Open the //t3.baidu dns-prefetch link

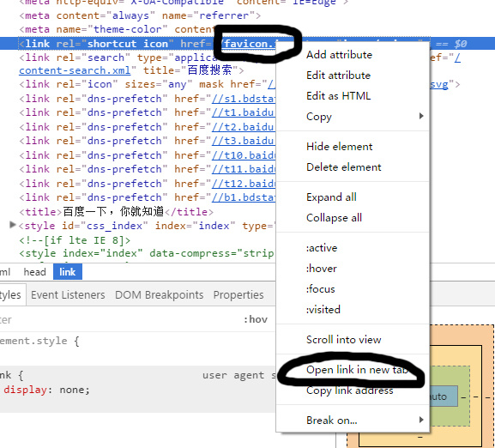pyautogui.click(x=244, y=141)
